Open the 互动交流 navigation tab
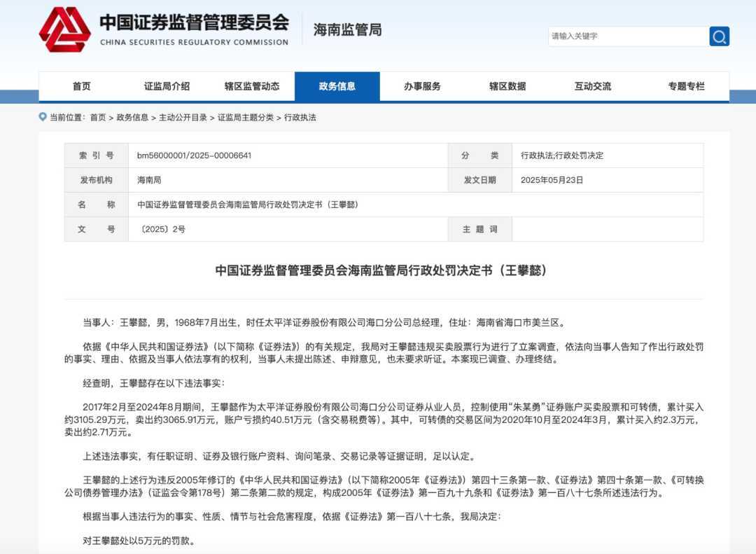The image size is (756, 554). 593,86
